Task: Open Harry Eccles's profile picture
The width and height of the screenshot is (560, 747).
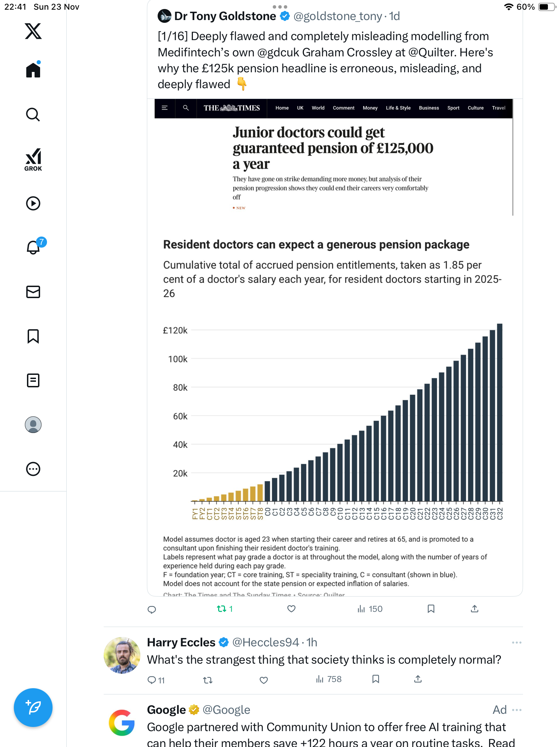Action: (x=122, y=655)
